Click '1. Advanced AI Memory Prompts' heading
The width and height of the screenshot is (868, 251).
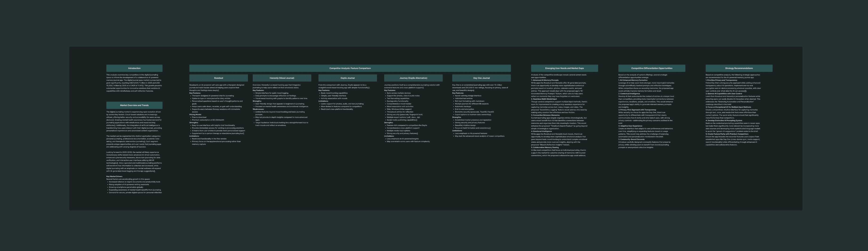(545, 80)
